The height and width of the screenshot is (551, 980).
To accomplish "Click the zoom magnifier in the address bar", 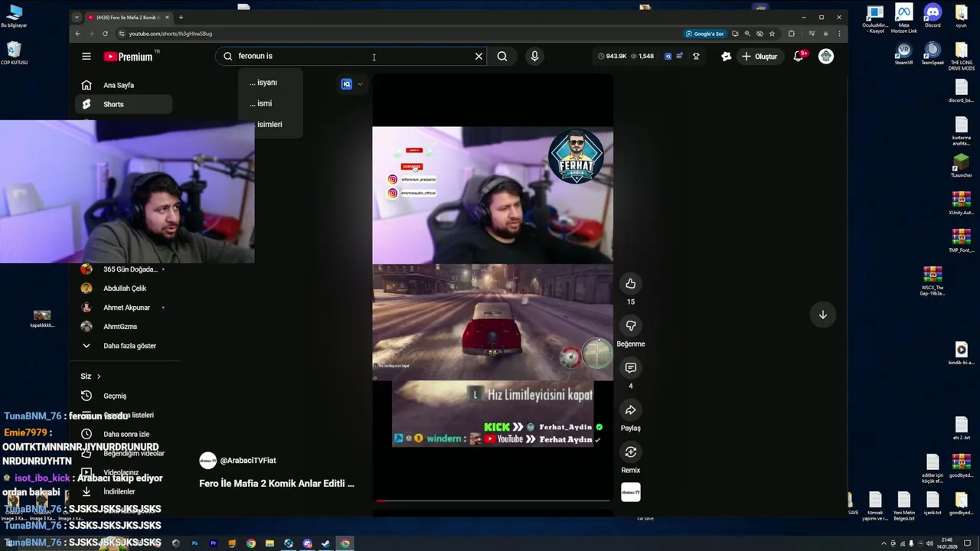I will [747, 34].
